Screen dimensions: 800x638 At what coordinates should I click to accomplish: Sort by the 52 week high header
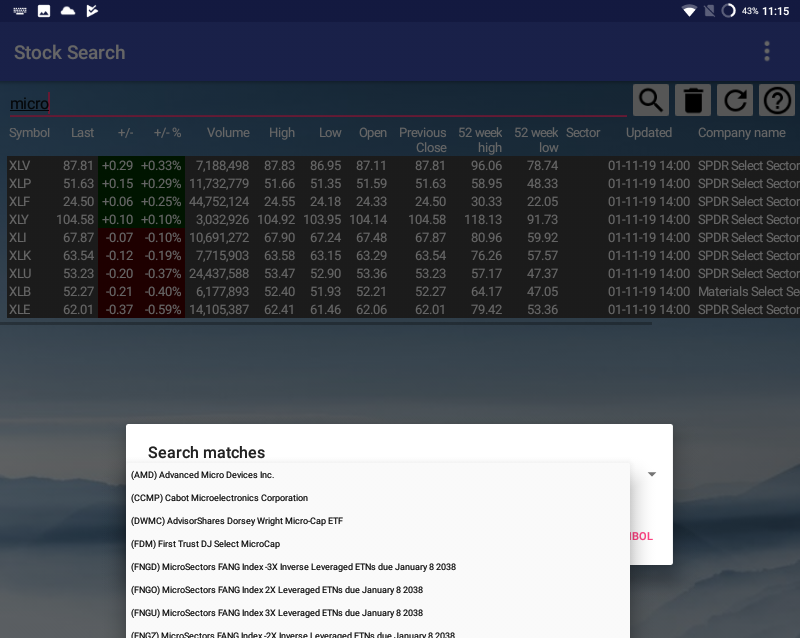coord(480,140)
